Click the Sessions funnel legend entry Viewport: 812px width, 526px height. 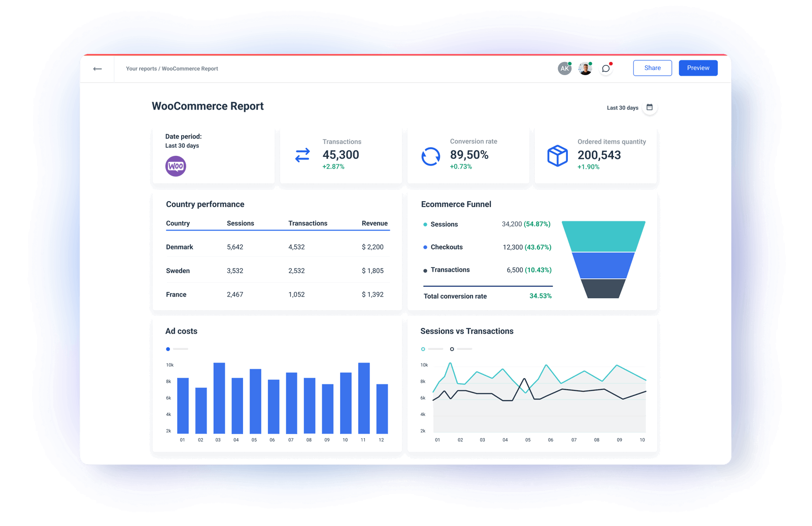click(441, 224)
